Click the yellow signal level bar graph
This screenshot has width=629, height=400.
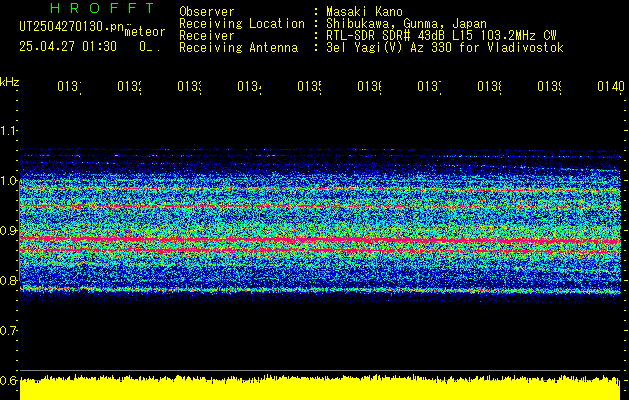320,388
